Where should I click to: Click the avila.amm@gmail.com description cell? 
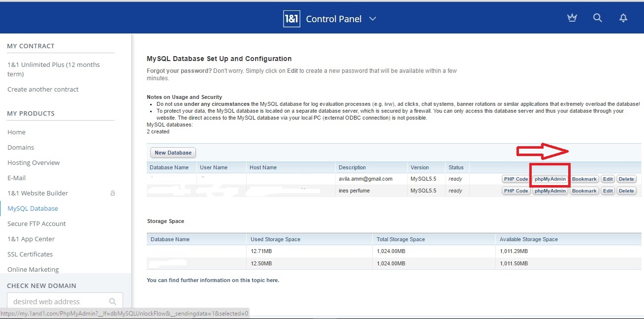[365, 179]
